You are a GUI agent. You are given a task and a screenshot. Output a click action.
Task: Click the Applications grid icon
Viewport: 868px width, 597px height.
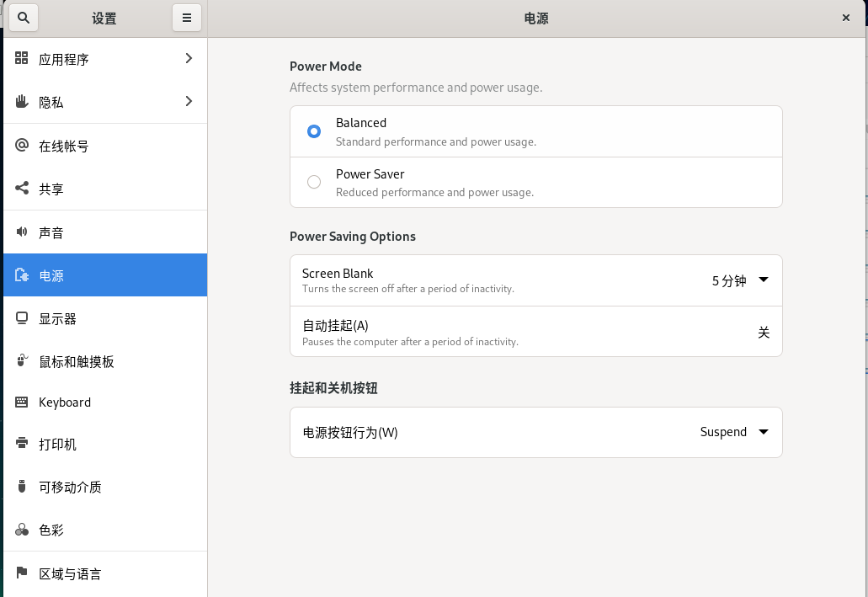point(22,58)
